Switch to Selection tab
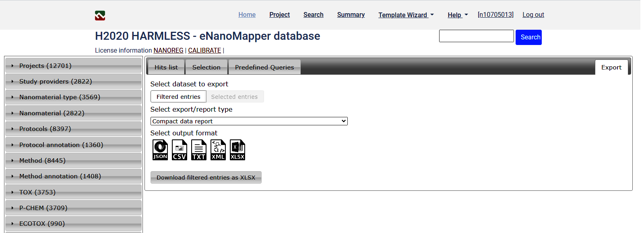This screenshot has height=233, width=644. tap(206, 67)
